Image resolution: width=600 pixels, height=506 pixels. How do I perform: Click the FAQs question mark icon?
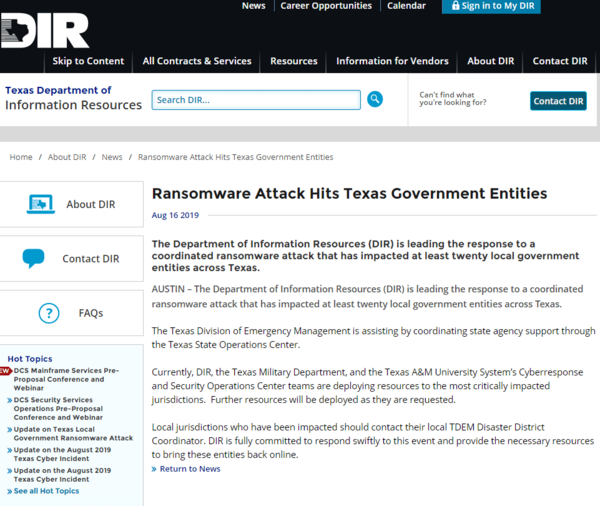point(49,313)
